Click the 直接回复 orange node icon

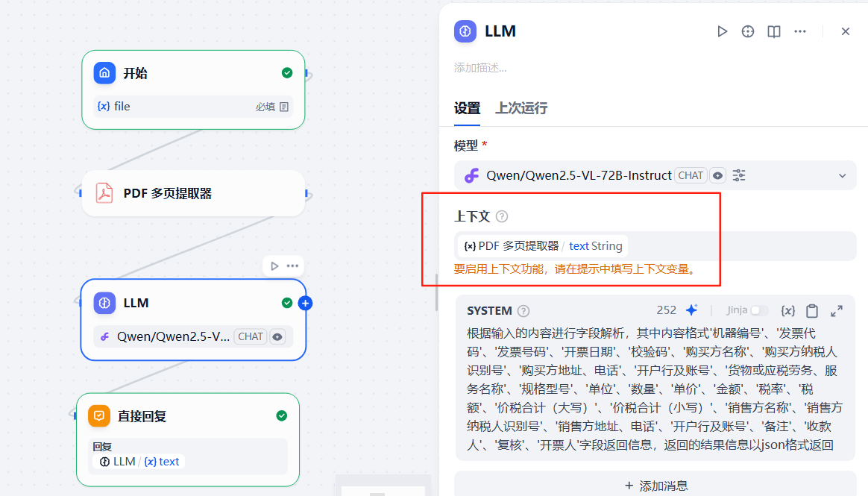[99, 415]
